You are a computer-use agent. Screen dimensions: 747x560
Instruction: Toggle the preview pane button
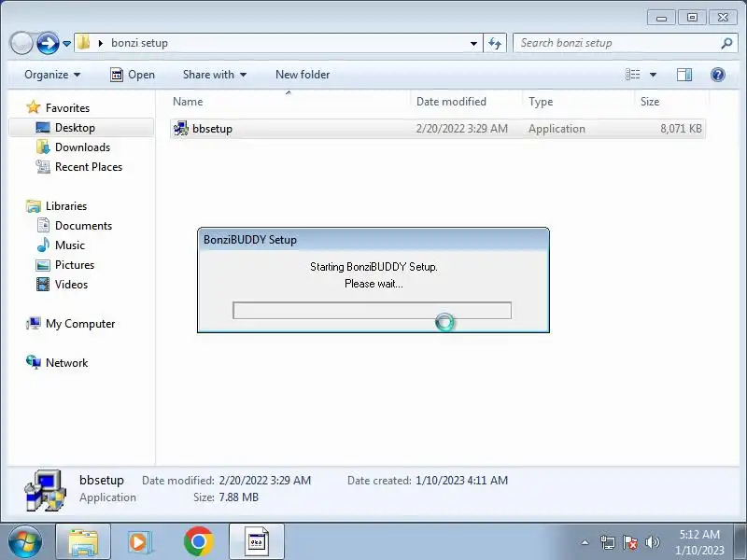(684, 75)
